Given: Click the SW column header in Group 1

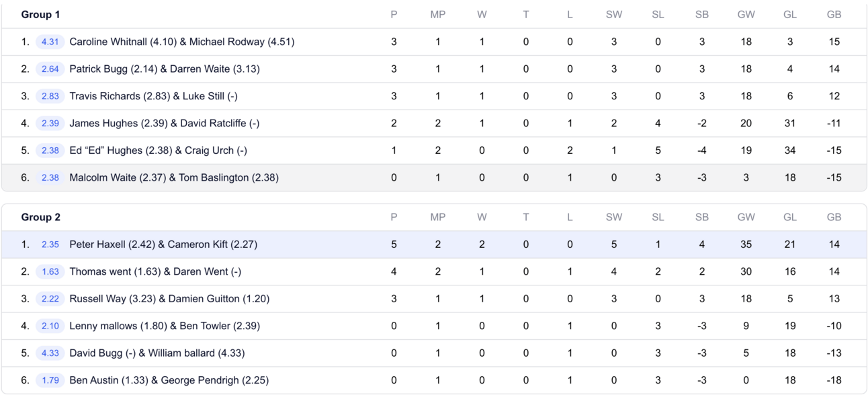Looking at the screenshot, I should [613, 15].
